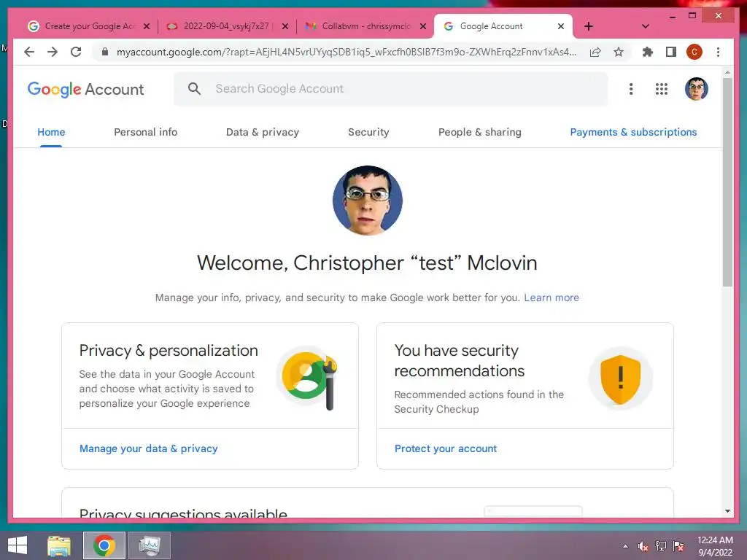The image size is (747, 560).
Task: Click the muted volume tray icon
Action: coord(643,546)
